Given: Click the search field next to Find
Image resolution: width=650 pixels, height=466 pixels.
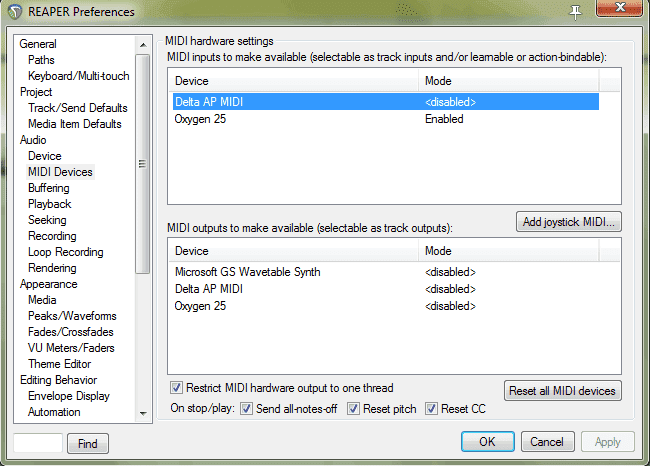Looking at the screenshot, I should tap(38, 443).
